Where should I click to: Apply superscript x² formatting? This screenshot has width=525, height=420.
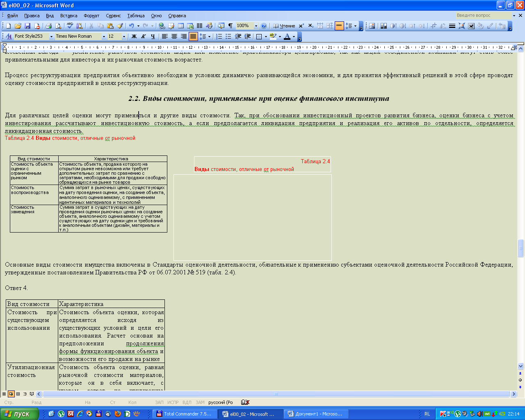pos(301,26)
